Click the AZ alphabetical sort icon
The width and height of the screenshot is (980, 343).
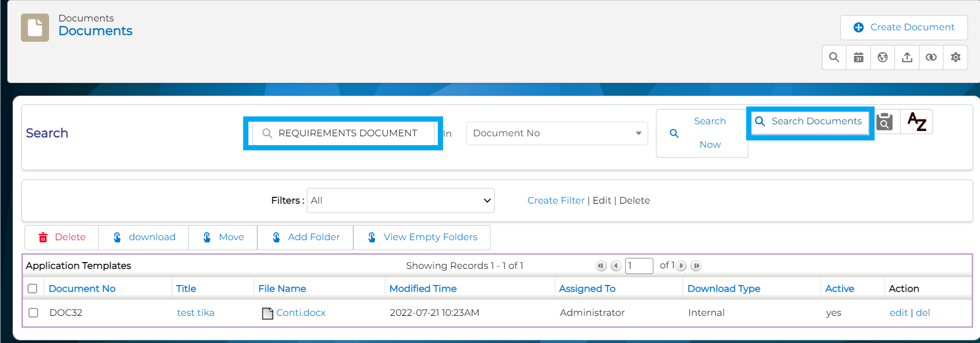point(916,122)
